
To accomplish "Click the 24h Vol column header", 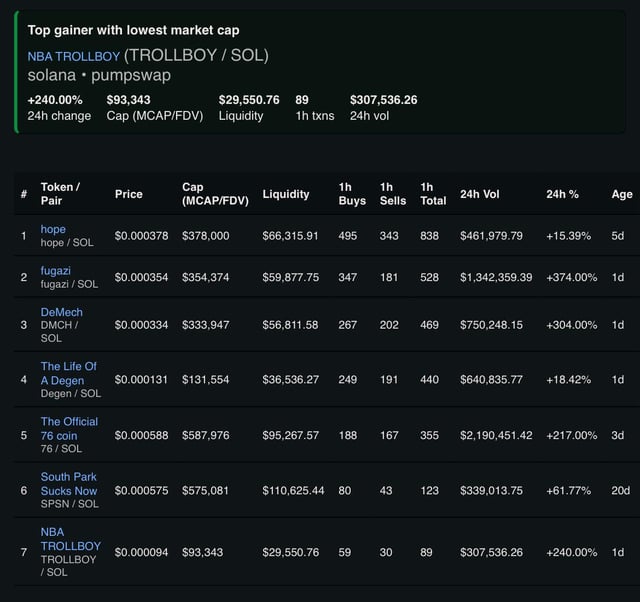I will (x=482, y=194).
